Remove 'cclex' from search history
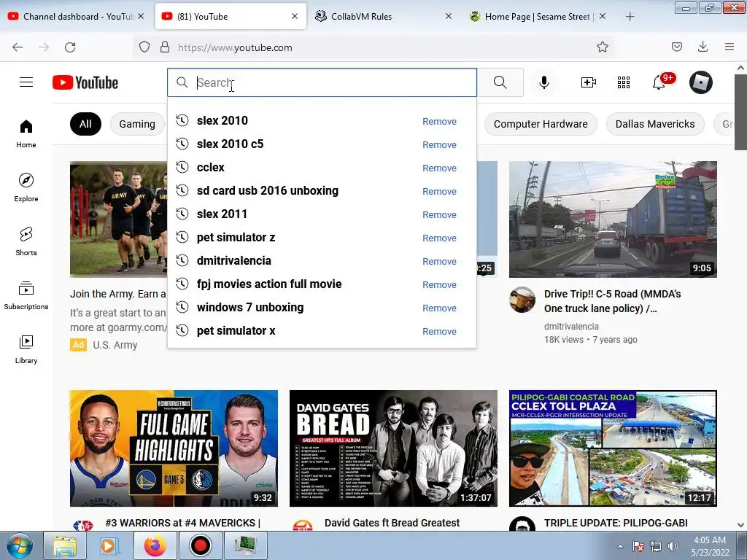This screenshot has width=747, height=560. (x=439, y=168)
